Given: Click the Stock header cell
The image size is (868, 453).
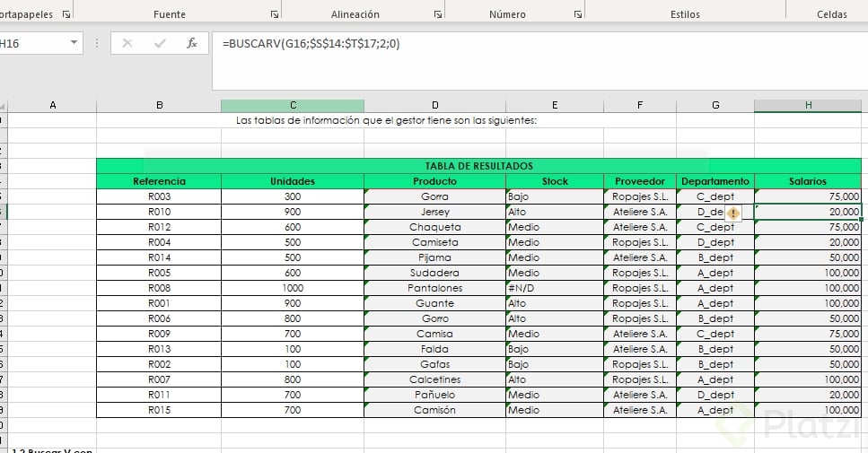Looking at the screenshot, I should [555, 181].
